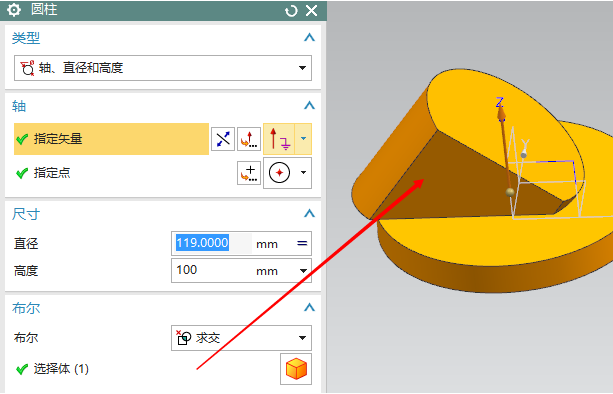Image resolution: width=613 pixels, height=394 pixels.
Task: Open the vector dialog icon
Action: point(249,139)
